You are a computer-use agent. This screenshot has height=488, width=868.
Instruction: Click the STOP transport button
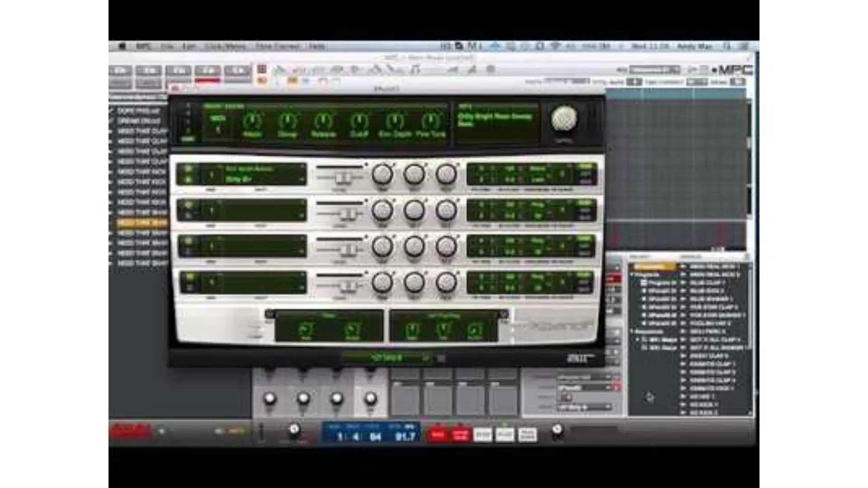482,434
